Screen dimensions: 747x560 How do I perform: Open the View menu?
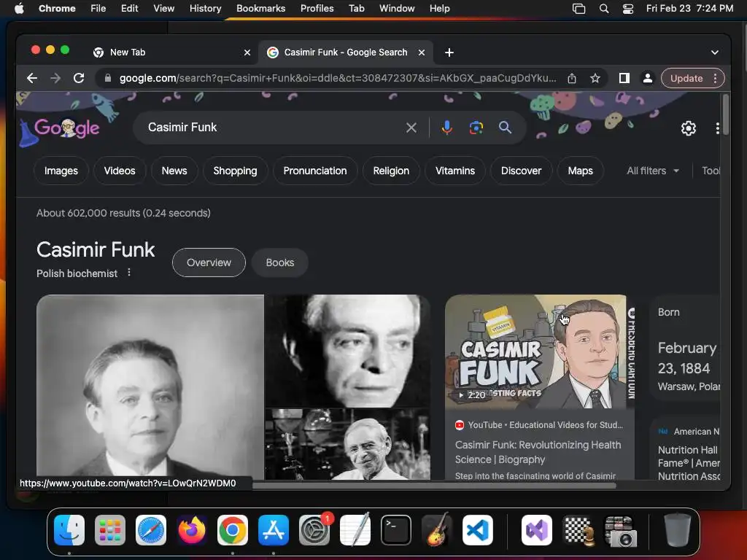click(x=163, y=9)
